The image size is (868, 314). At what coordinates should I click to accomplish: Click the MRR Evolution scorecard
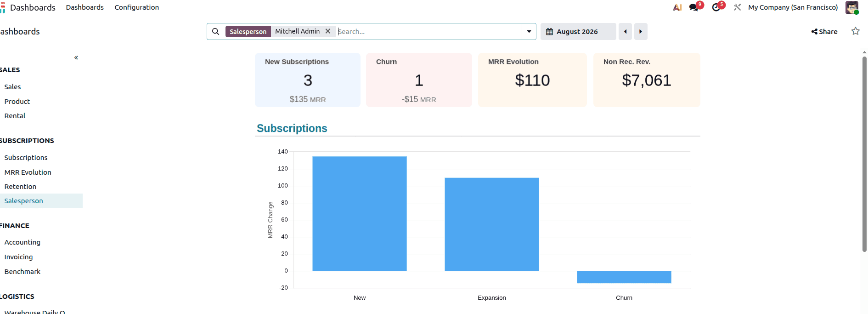coord(532,80)
